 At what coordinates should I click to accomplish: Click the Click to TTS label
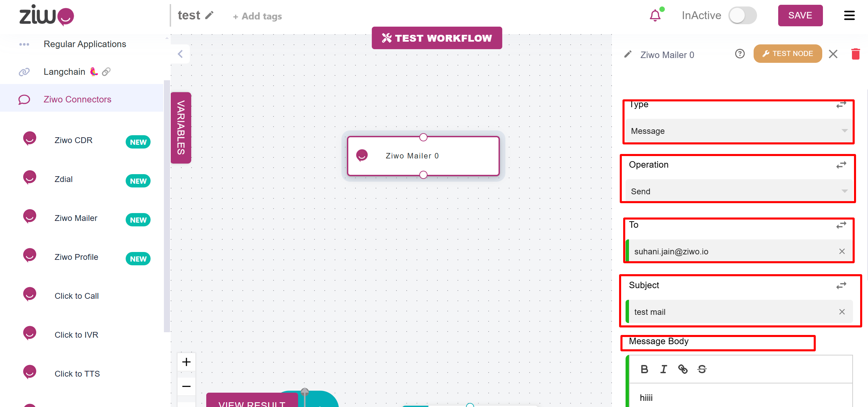tap(77, 374)
